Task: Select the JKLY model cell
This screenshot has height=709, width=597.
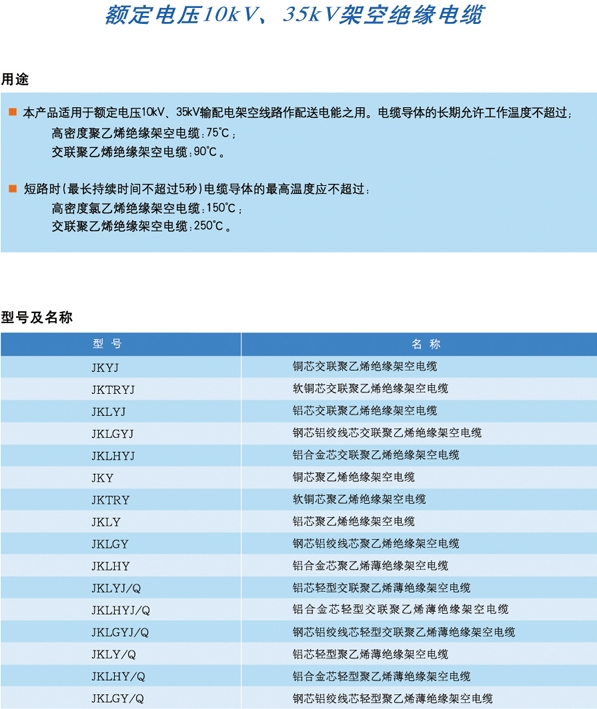Action: (x=121, y=522)
